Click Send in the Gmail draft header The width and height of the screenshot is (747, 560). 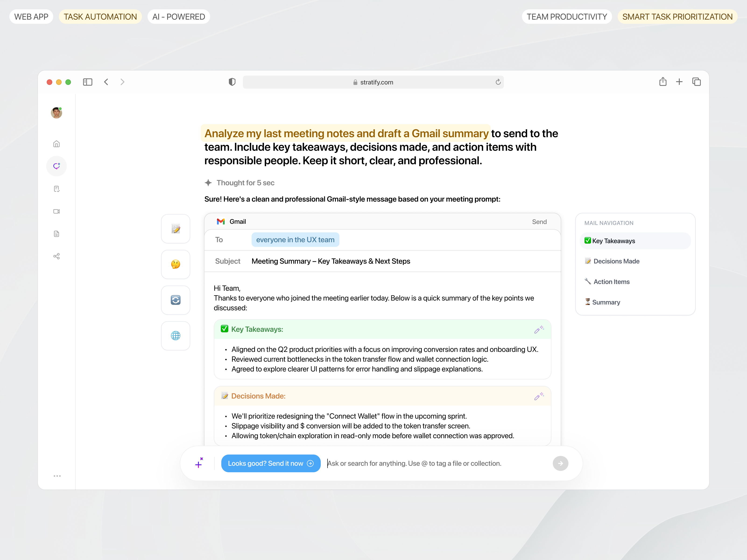point(539,222)
